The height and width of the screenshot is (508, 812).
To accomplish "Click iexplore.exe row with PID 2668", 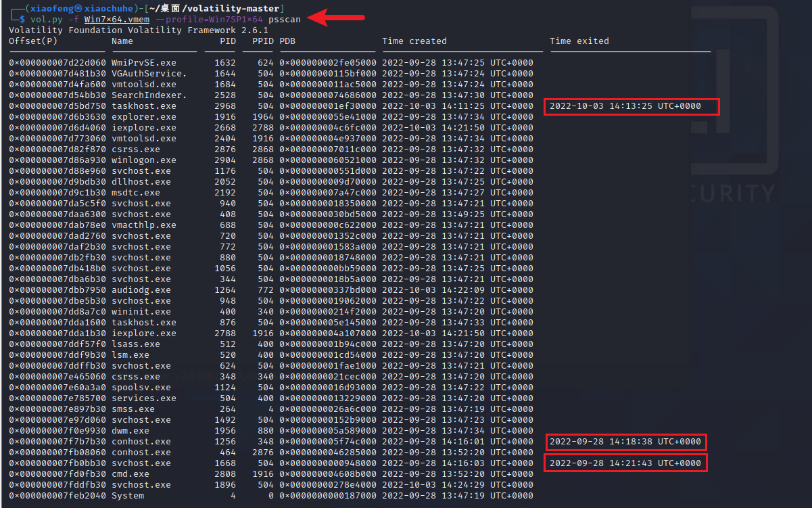I will pos(271,128).
